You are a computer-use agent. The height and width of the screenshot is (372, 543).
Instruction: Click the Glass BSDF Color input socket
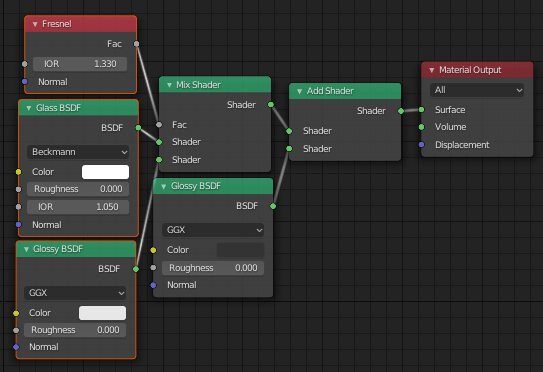[x=19, y=172]
